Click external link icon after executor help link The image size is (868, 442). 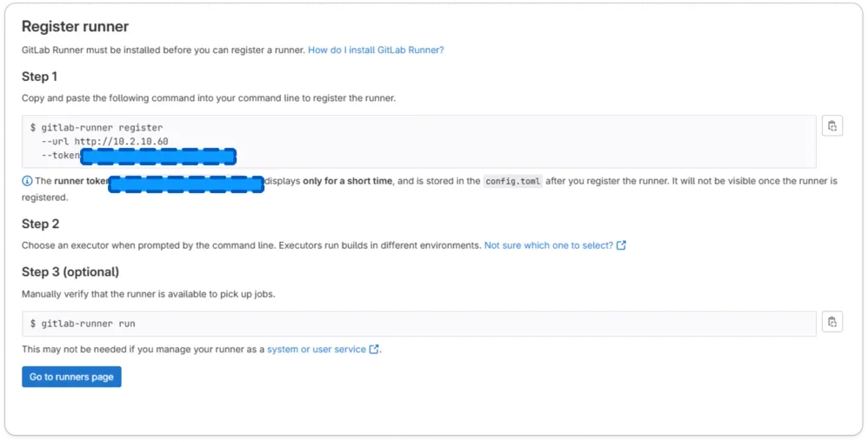[621, 245]
